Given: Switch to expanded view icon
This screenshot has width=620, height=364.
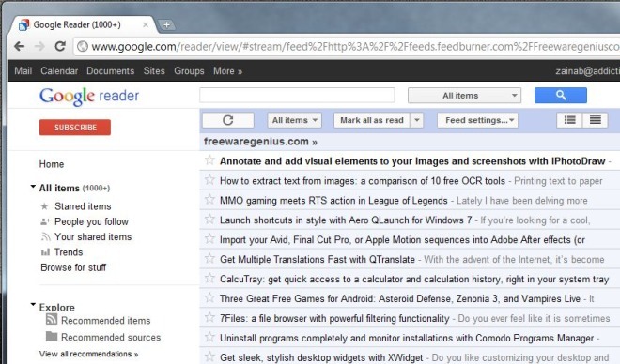Looking at the screenshot, I should (x=569, y=120).
